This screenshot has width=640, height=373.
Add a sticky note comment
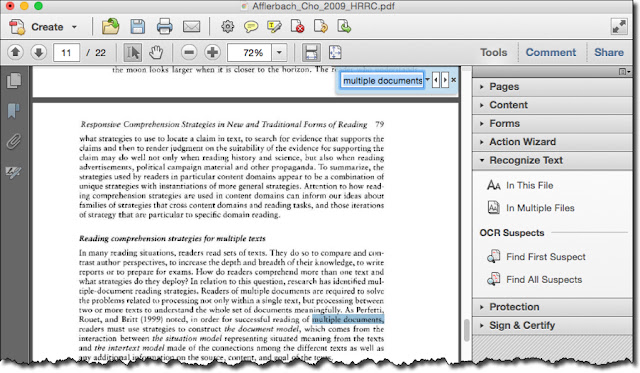click(251, 27)
